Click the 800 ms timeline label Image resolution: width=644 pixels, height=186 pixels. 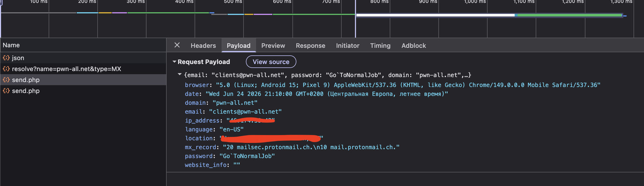pyautogui.click(x=379, y=2)
